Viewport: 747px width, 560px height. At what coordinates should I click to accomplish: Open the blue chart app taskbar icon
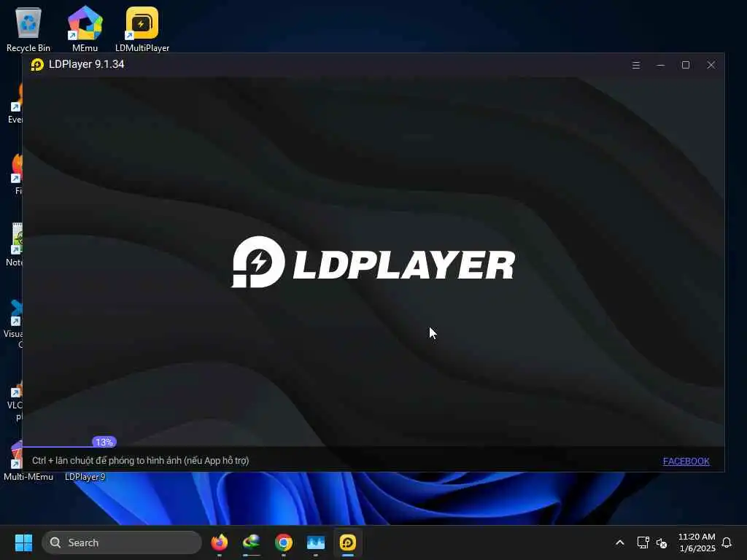coord(315,542)
